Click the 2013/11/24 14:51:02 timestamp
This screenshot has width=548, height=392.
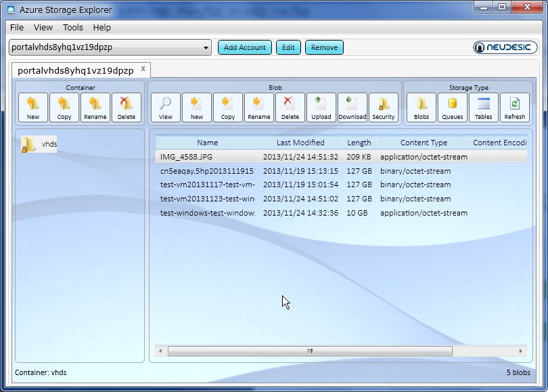pyautogui.click(x=300, y=199)
